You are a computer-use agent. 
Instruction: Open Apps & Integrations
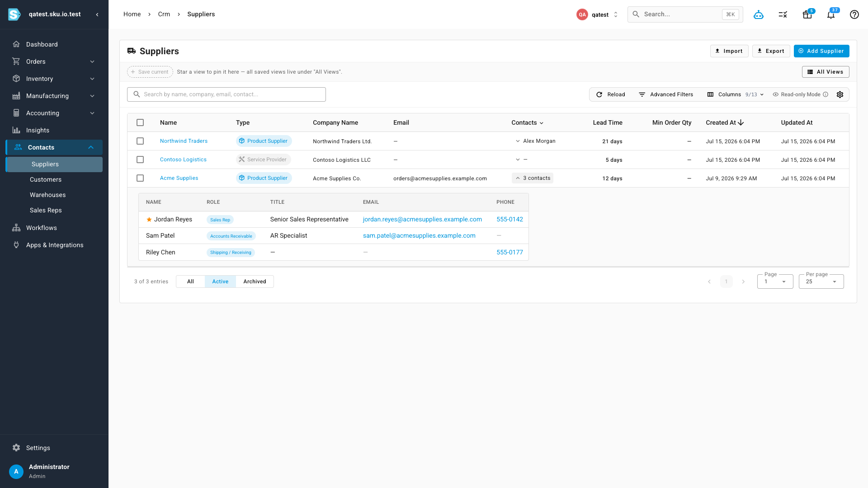pyautogui.click(x=54, y=245)
